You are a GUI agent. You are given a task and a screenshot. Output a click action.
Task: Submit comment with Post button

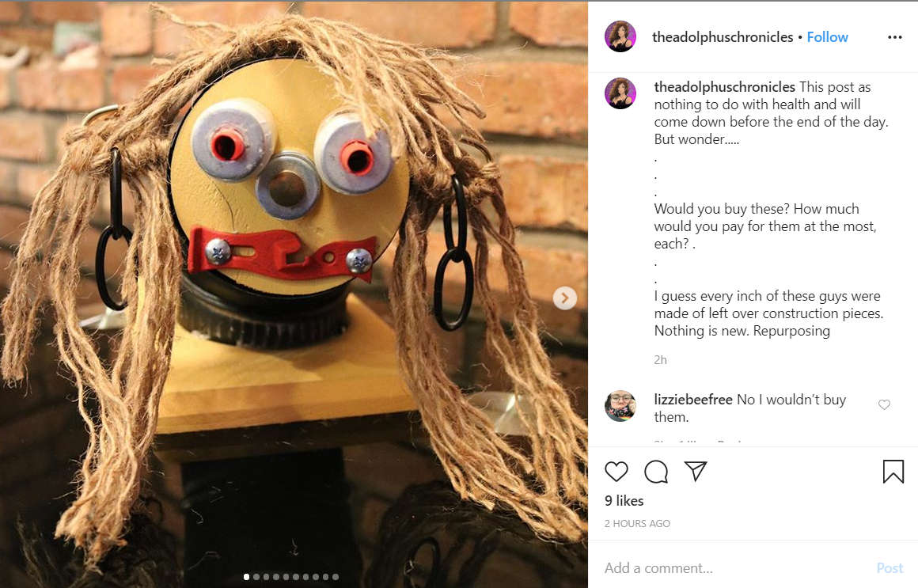coord(890,568)
